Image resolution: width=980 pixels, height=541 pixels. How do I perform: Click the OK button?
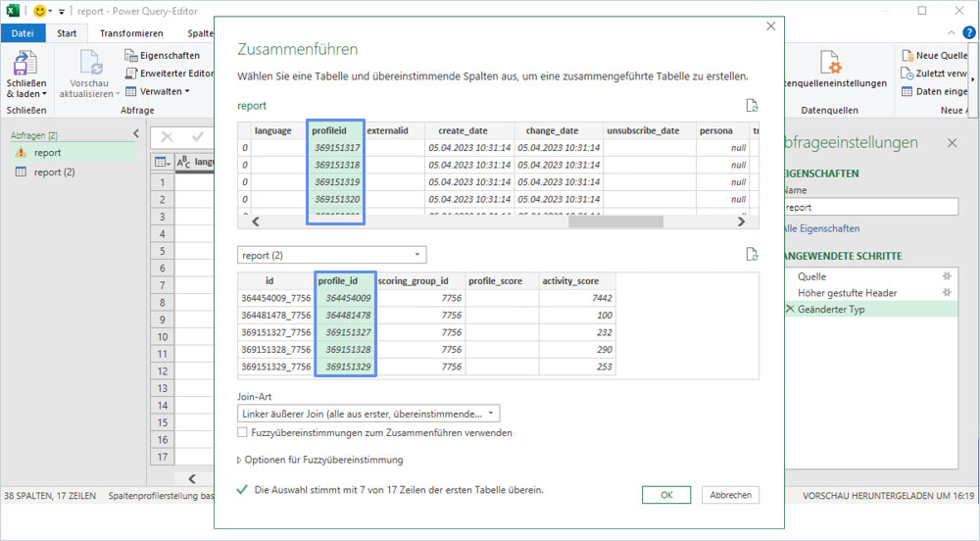(x=666, y=495)
